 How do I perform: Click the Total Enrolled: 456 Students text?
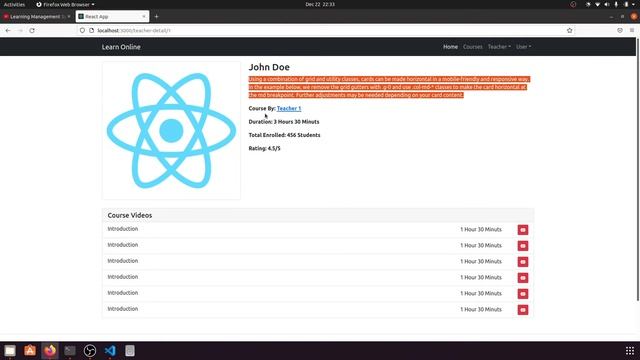[284, 135]
